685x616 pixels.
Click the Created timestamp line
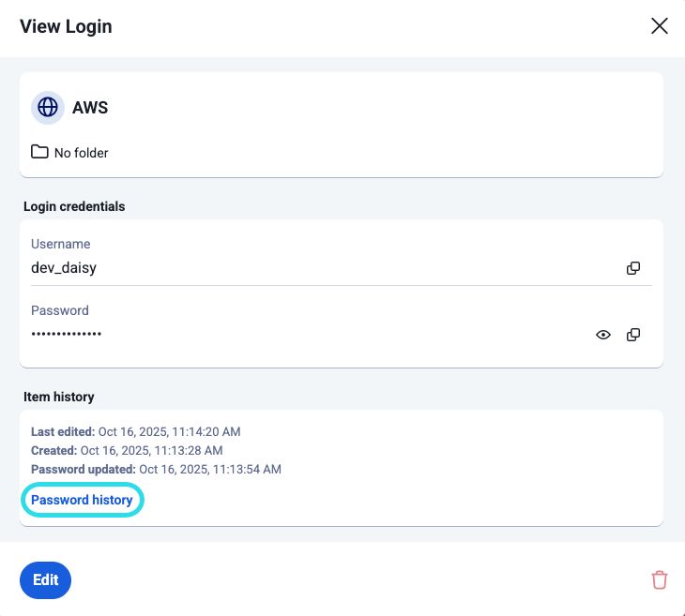pos(126,450)
